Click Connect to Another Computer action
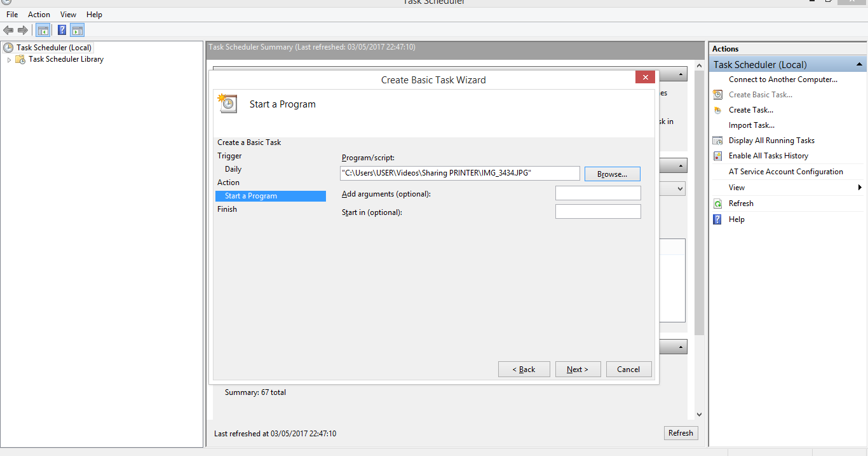 [783, 79]
